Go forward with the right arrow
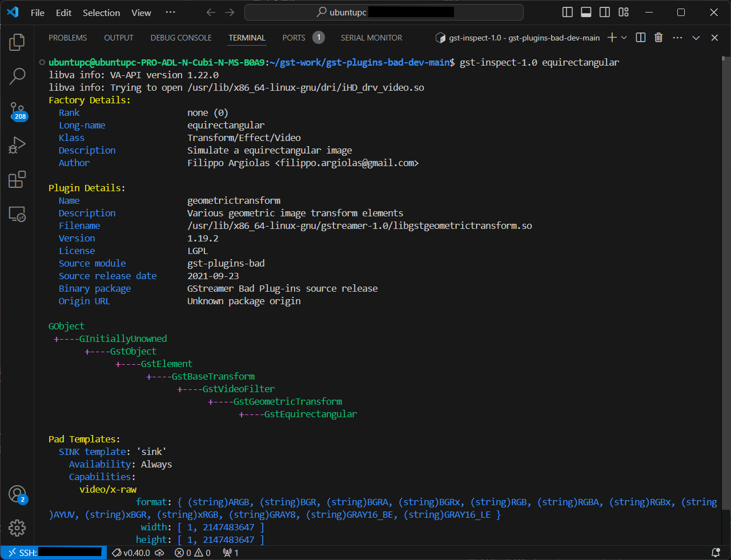This screenshot has height=560, width=731. 230,12
